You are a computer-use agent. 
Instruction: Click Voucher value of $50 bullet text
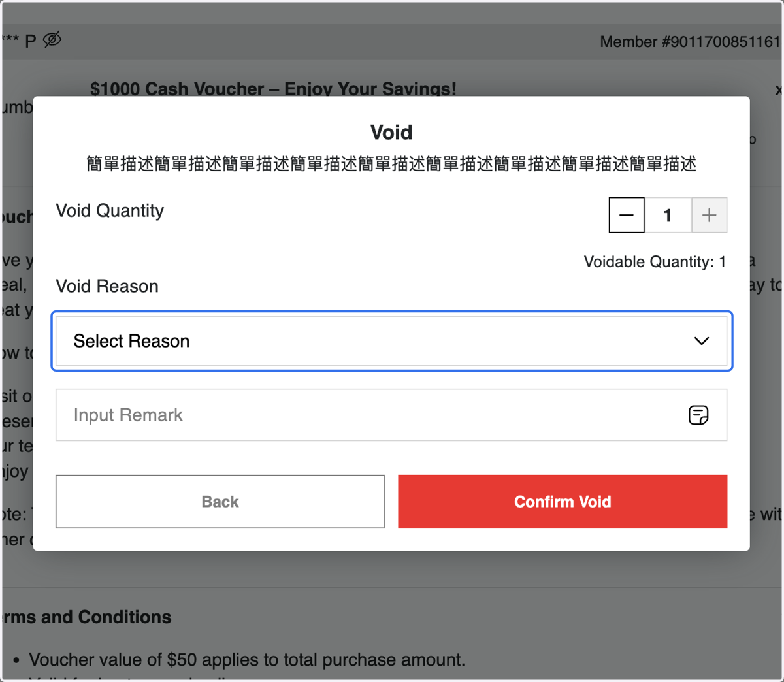(x=247, y=660)
